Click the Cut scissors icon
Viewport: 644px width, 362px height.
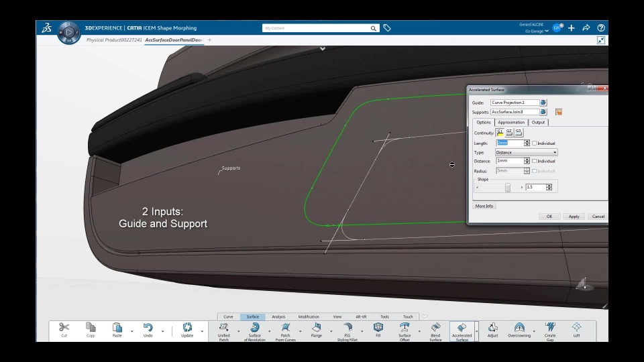click(64, 327)
